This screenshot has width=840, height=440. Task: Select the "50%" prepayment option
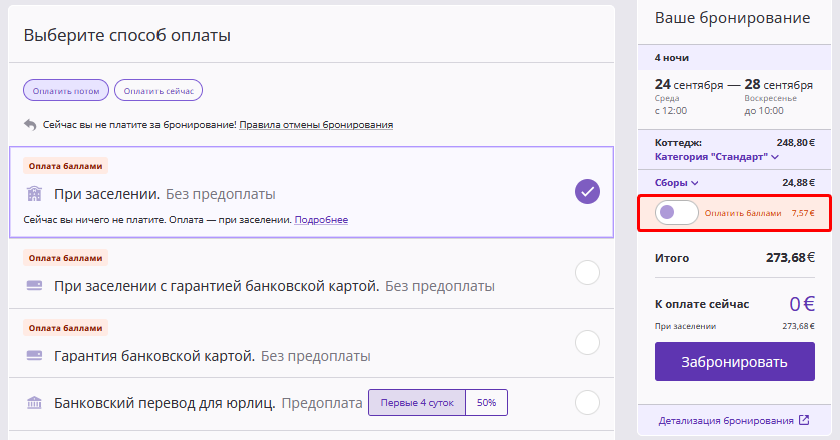tap(487, 403)
